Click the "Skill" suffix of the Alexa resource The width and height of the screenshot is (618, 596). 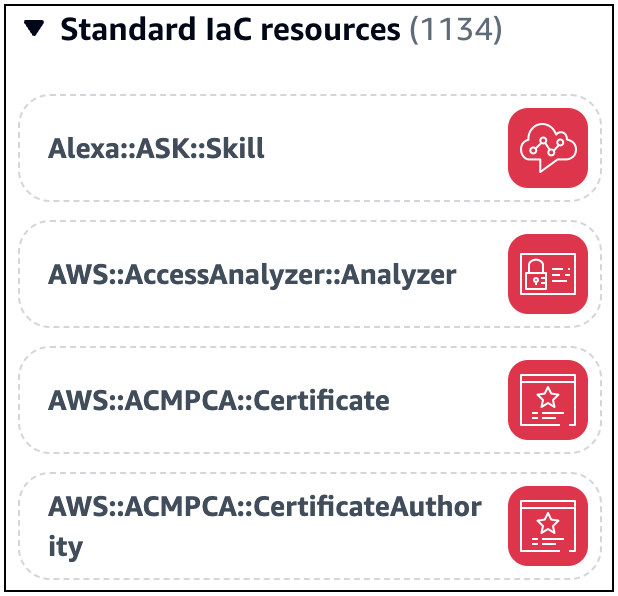coord(240,149)
